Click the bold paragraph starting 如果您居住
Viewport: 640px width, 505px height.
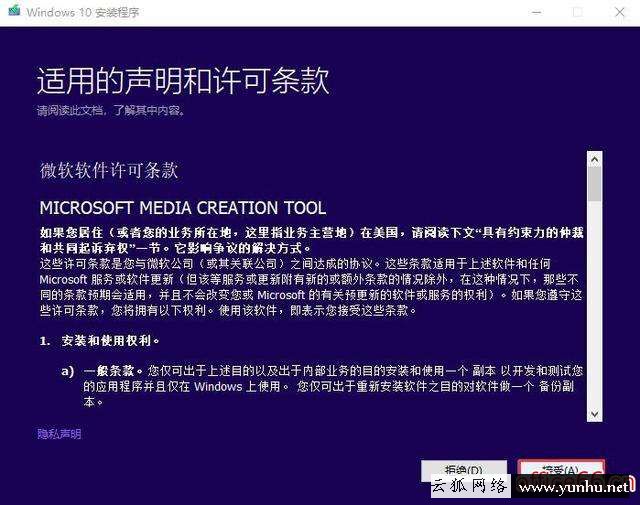[312, 240]
